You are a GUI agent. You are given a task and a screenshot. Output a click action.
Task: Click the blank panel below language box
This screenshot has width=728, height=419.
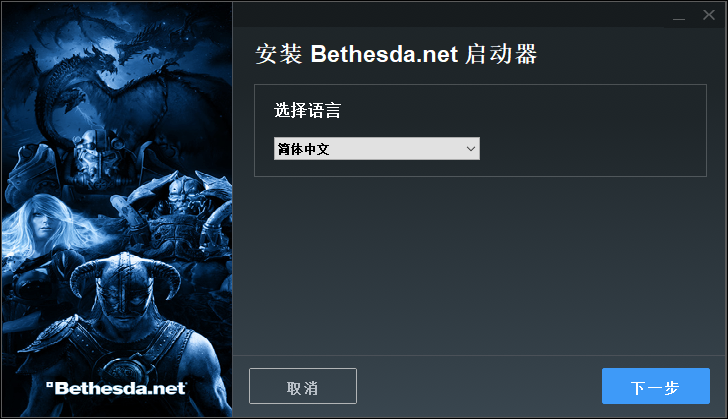pyautogui.click(x=481, y=265)
